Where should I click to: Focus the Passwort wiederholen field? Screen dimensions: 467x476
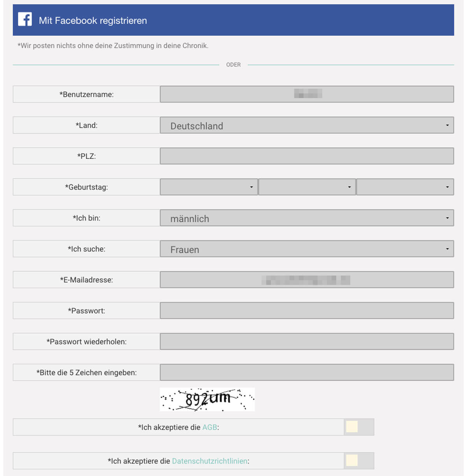pyautogui.click(x=307, y=341)
